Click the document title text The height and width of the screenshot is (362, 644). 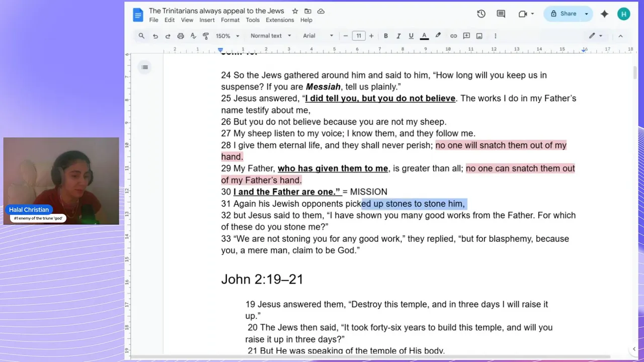coord(216,11)
